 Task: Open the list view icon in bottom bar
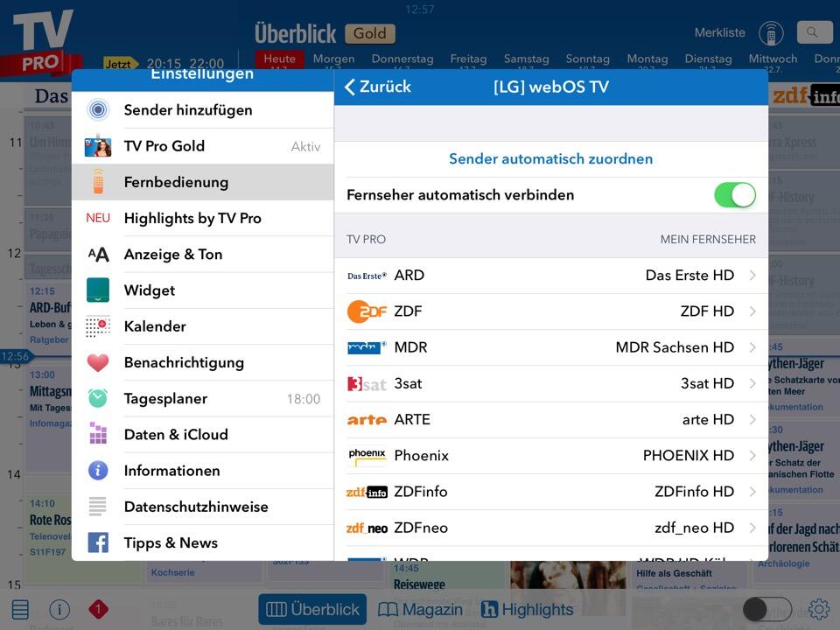20,609
